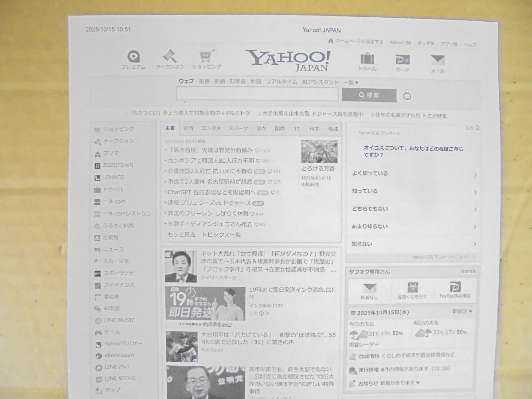Expand the 一覧 search category dropdown
The width and height of the screenshot is (532, 399).
pos(351,82)
